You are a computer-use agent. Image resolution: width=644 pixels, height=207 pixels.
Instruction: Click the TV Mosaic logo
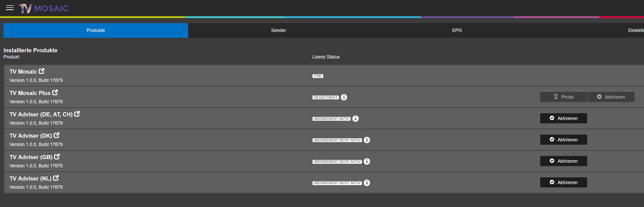[44, 8]
